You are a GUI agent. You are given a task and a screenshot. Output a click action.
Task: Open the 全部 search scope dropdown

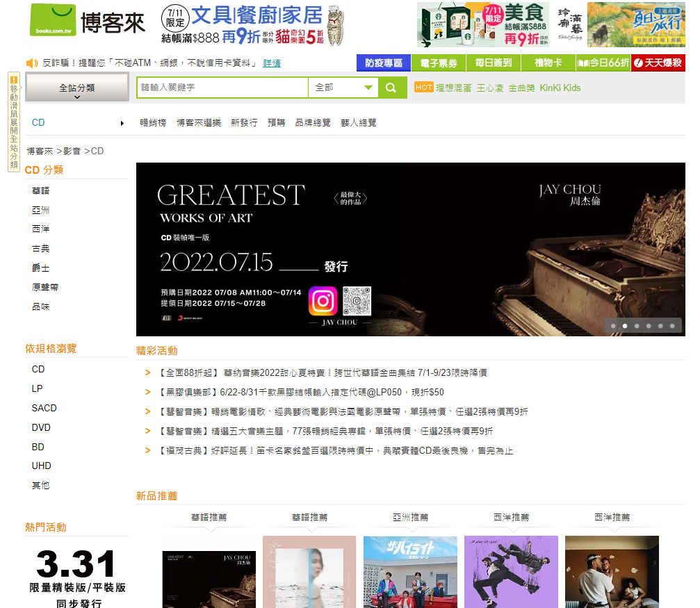tap(343, 88)
